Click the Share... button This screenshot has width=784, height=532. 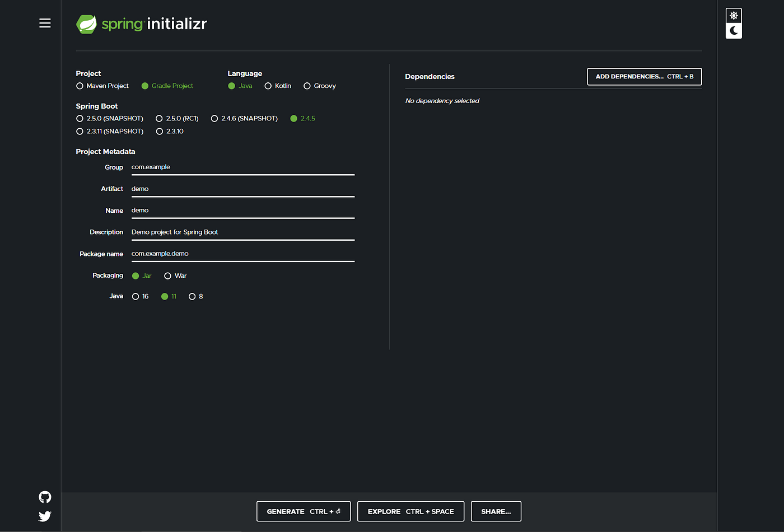coord(496,511)
